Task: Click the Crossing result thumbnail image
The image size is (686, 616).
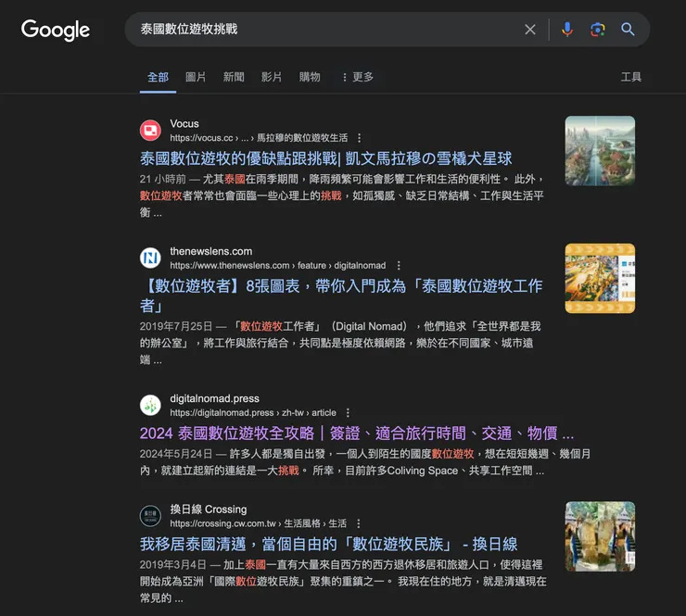Action: (600, 536)
